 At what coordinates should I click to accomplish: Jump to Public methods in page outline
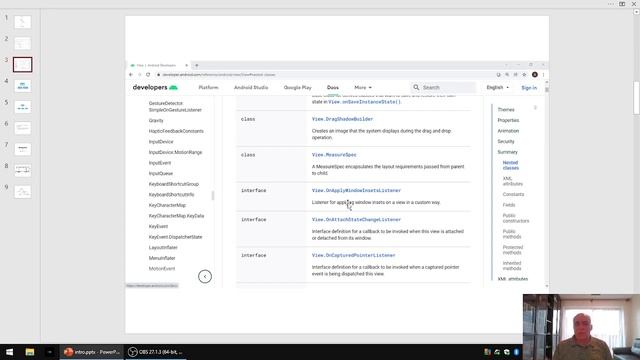[512, 234]
